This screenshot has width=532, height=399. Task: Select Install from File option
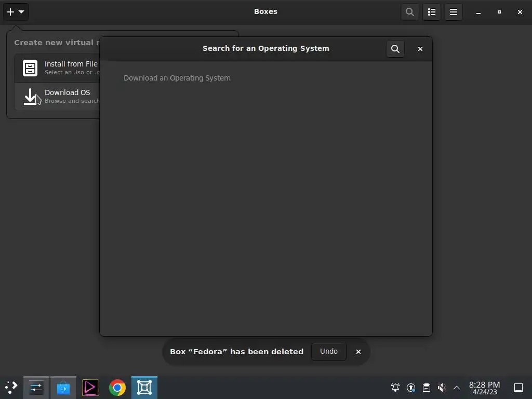click(x=57, y=68)
